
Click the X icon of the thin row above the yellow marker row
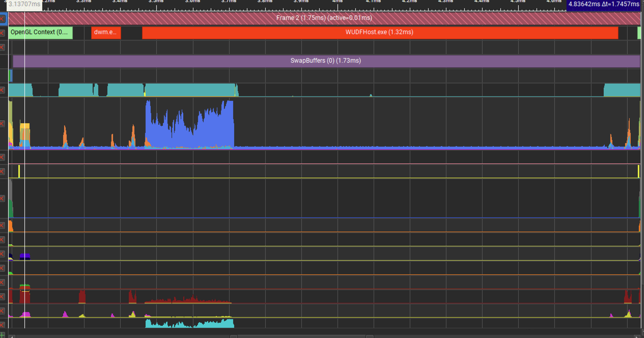tap(3, 157)
